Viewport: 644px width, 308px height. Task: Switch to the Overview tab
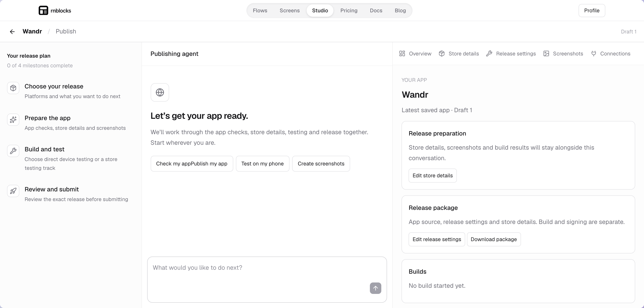click(x=415, y=54)
